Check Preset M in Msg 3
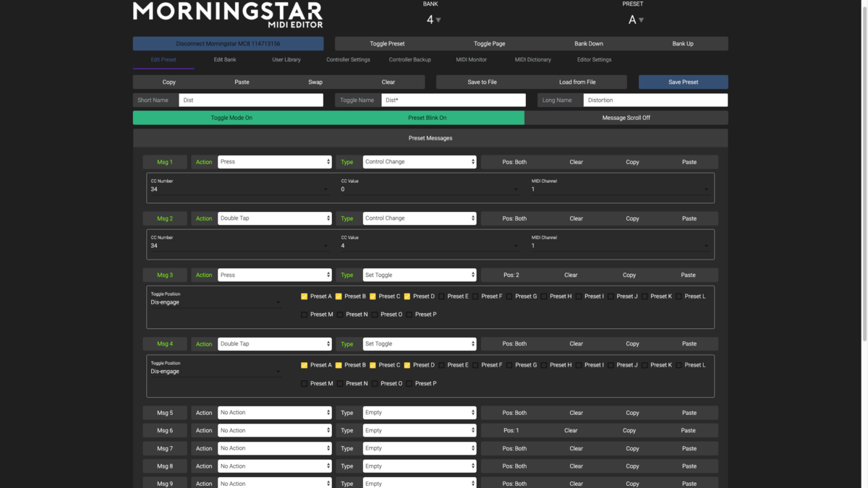The image size is (868, 488). point(304,314)
